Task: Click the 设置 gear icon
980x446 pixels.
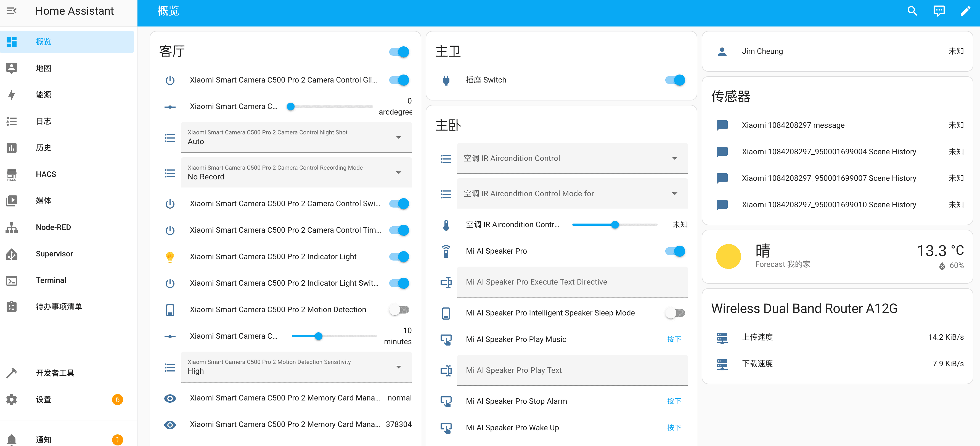Action: coord(12,400)
